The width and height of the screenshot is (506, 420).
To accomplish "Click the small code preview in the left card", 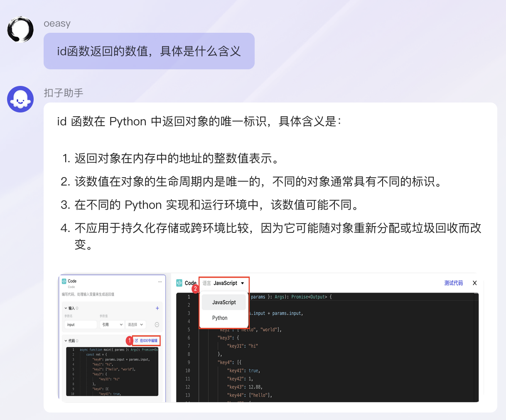I will (x=112, y=371).
